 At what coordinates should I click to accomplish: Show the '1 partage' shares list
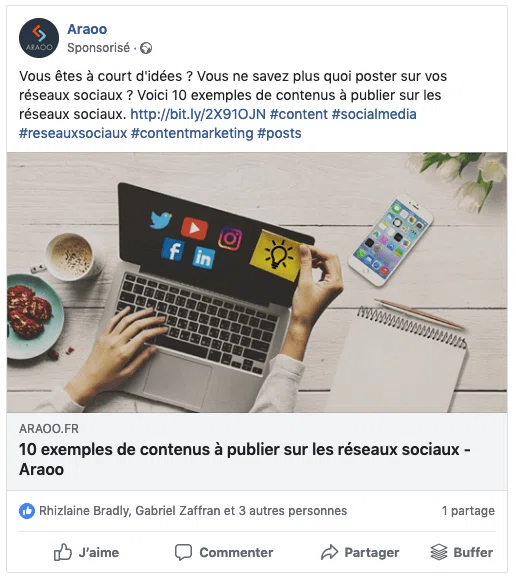click(x=468, y=511)
